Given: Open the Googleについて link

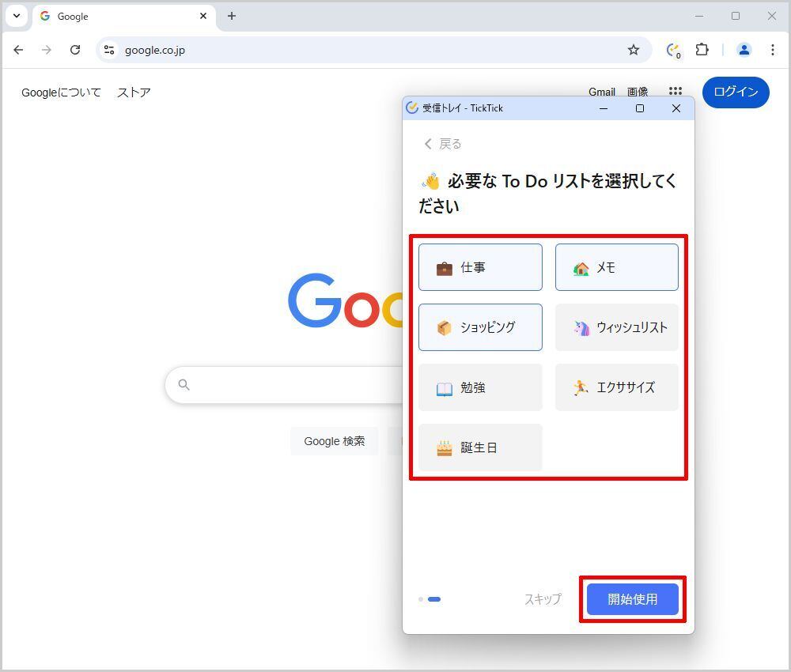Looking at the screenshot, I should pyautogui.click(x=61, y=92).
